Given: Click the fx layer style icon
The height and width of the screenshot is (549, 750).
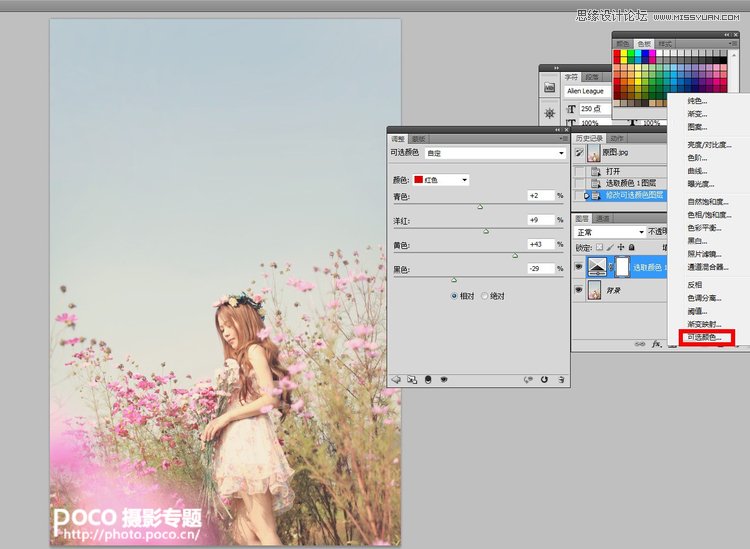Looking at the screenshot, I should coord(657,343).
